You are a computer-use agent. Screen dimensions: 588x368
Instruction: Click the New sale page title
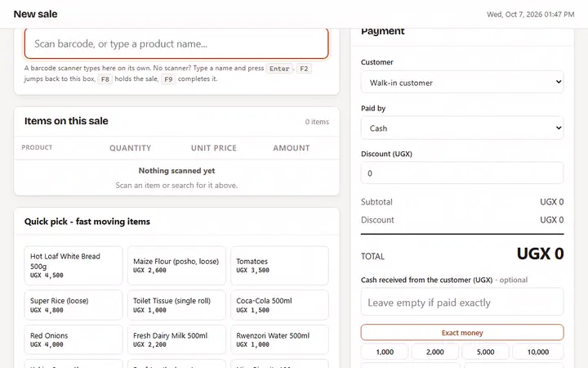click(36, 14)
